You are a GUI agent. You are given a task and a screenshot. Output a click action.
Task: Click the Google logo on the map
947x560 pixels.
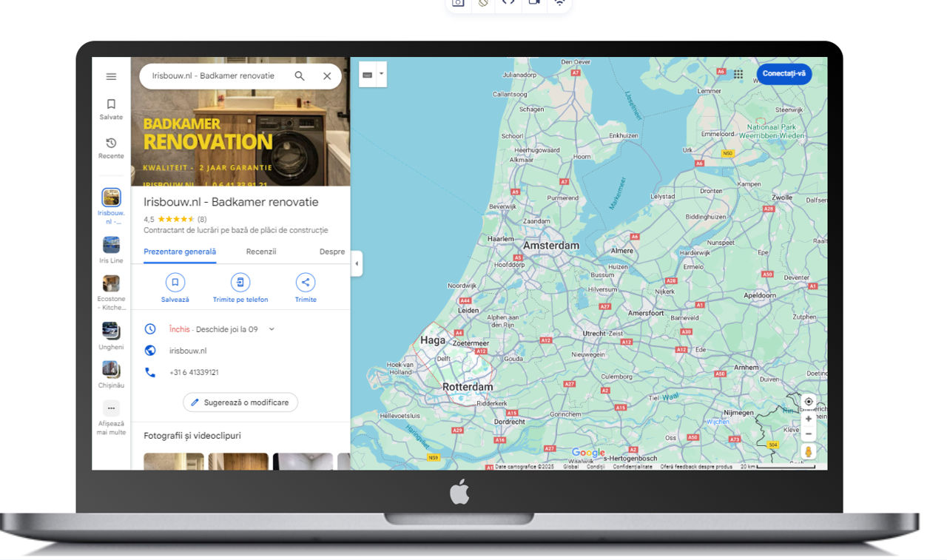click(x=588, y=453)
